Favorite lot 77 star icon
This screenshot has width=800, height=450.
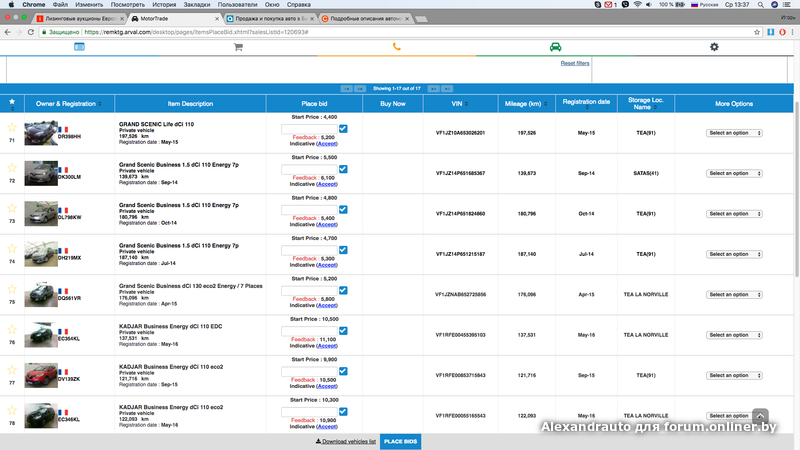coord(12,369)
